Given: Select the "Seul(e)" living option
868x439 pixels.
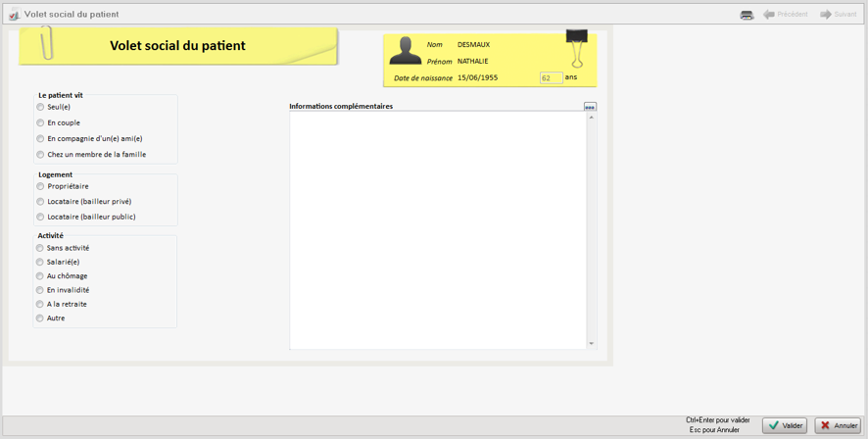Looking at the screenshot, I should pyautogui.click(x=40, y=108).
